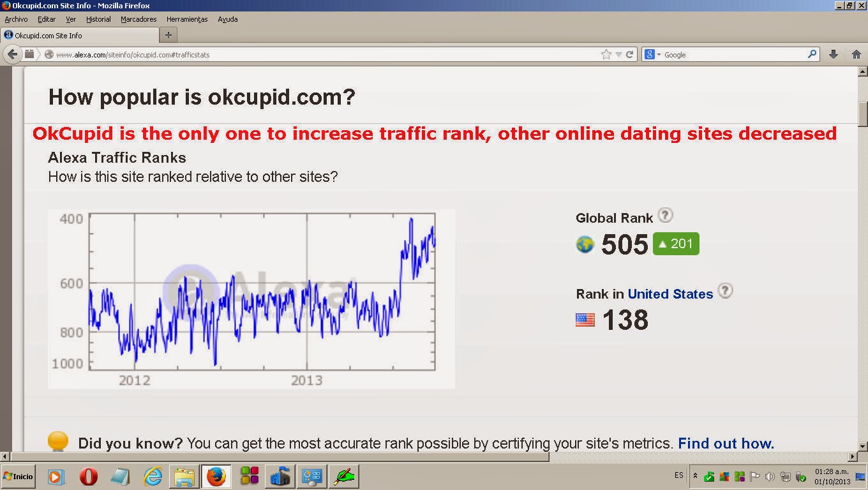Viewport: 868px width, 490px height.
Task: Open the Historial menu
Action: tap(98, 19)
